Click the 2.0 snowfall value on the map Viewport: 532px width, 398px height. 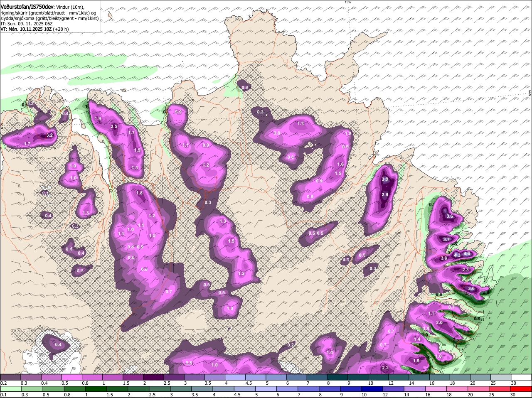tap(439, 323)
